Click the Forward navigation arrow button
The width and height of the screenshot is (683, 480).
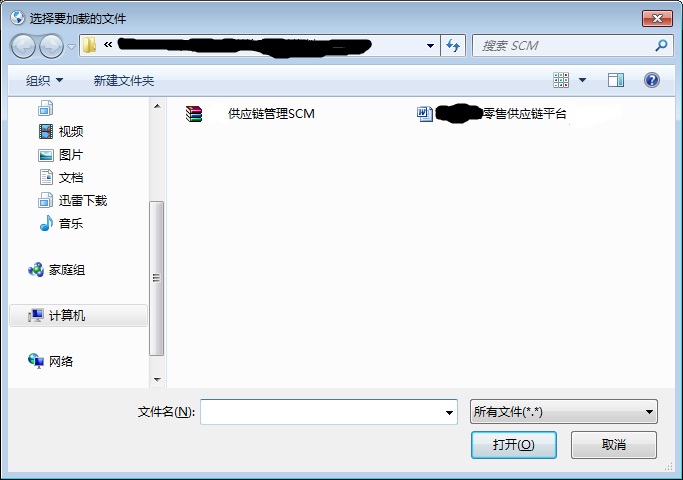click(x=51, y=46)
